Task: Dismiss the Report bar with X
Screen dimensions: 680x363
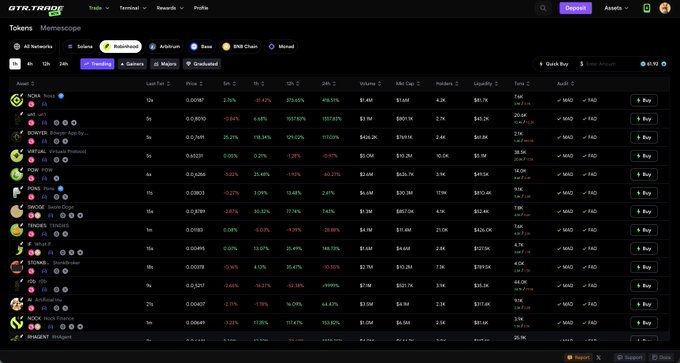Action: pyautogui.click(x=598, y=357)
